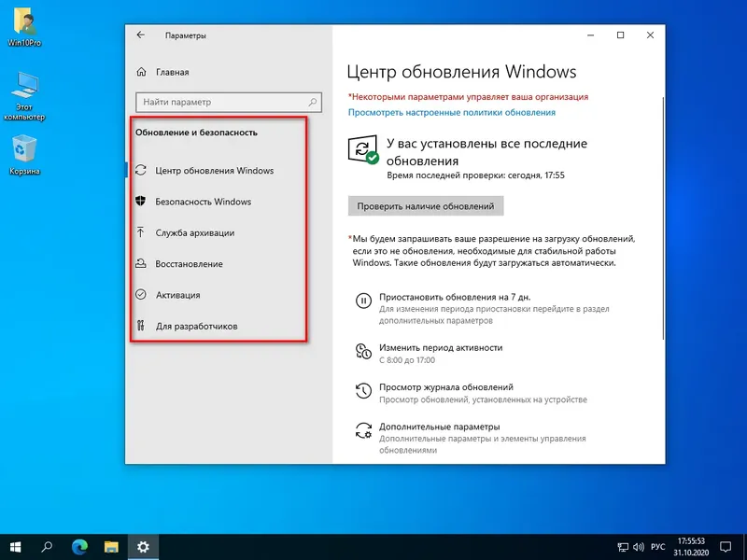Click the clock icon for Изменить период активности
This screenshot has height=560, width=747.
coord(359,352)
